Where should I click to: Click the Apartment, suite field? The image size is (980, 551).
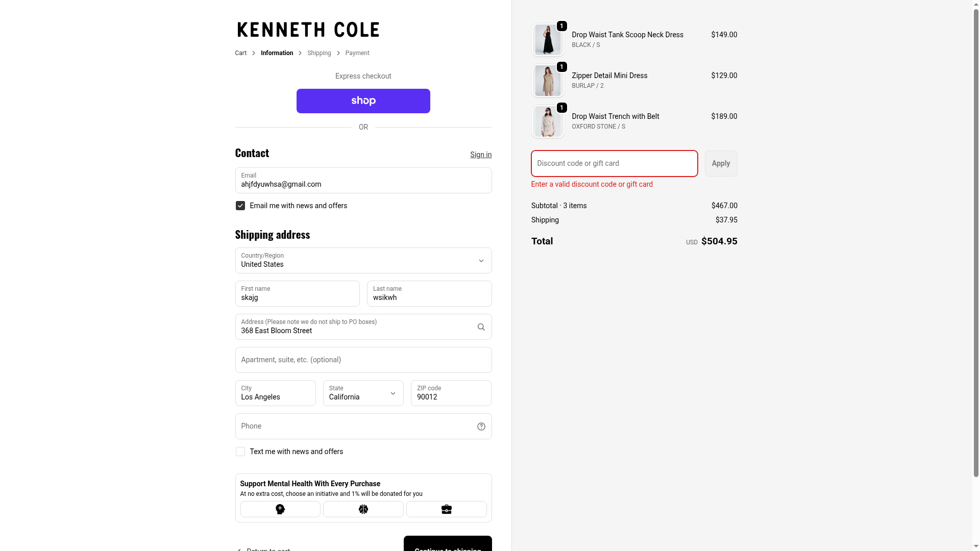[x=363, y=360]
